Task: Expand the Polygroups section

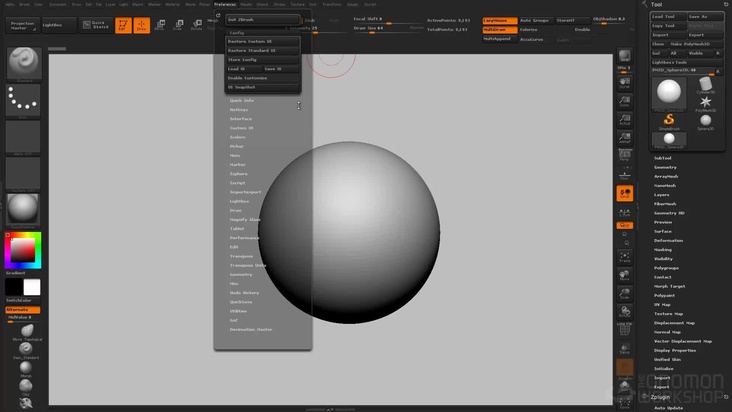Action: (667, 268)
